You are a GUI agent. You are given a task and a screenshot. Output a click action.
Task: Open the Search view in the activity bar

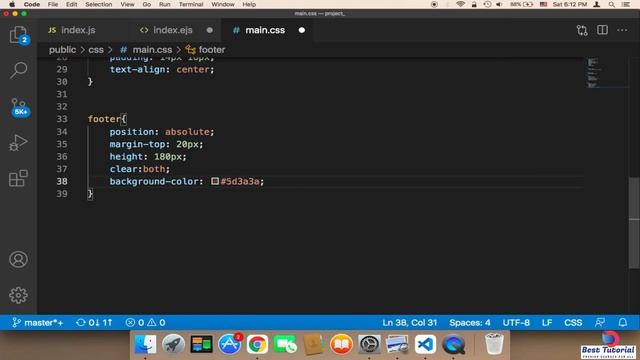18,71
